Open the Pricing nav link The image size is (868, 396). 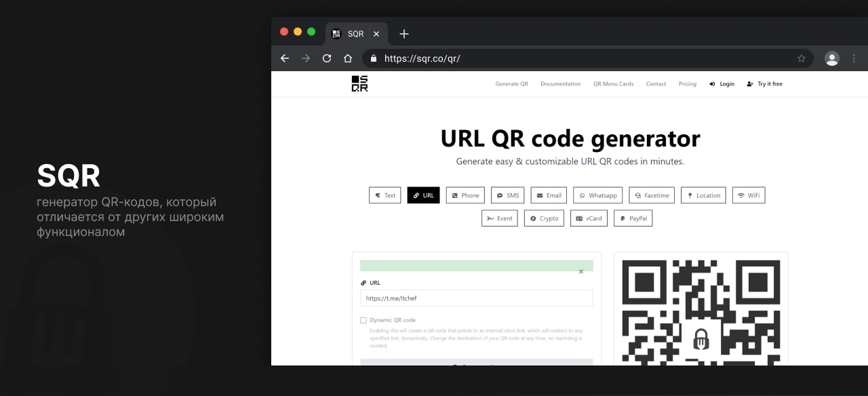(687, 84)
